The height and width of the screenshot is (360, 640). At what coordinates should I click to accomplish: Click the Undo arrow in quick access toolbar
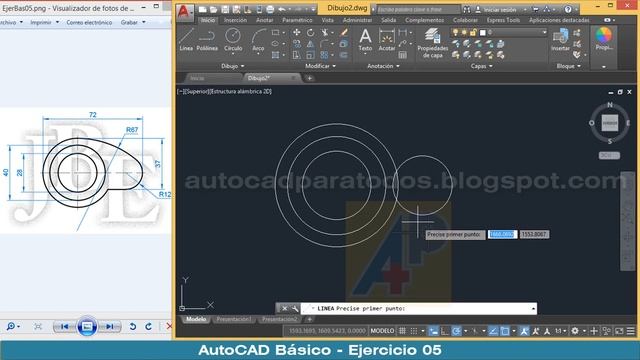coord(282,9)
